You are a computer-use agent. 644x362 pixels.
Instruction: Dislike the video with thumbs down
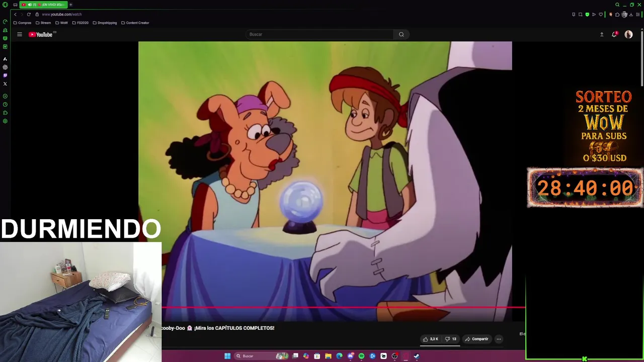click(450, 339)
